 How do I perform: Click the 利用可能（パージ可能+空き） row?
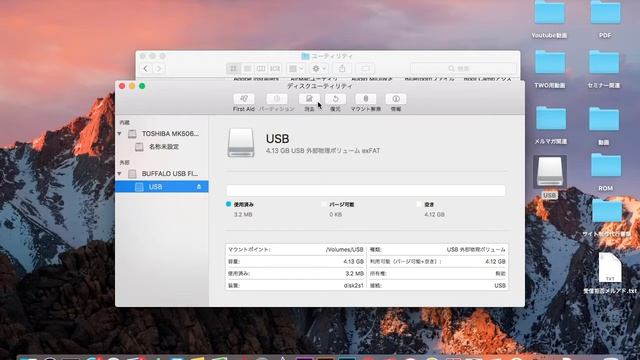438,261
